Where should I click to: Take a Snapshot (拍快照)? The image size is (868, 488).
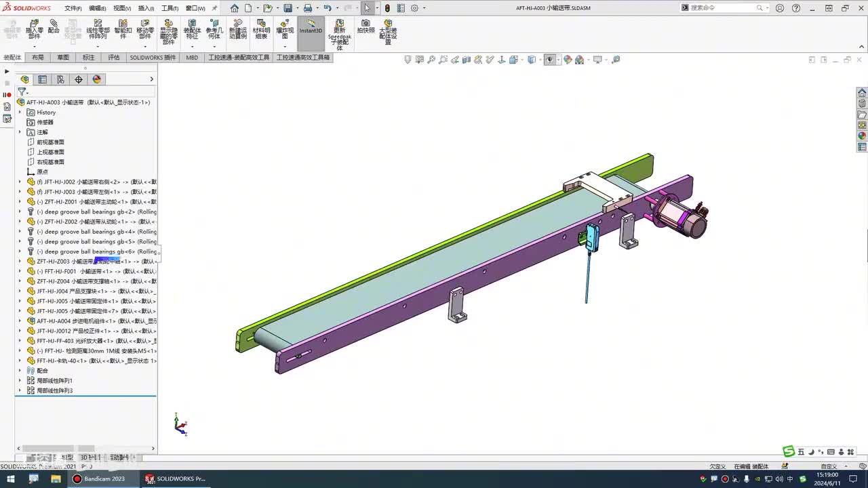tap(366, 26)
